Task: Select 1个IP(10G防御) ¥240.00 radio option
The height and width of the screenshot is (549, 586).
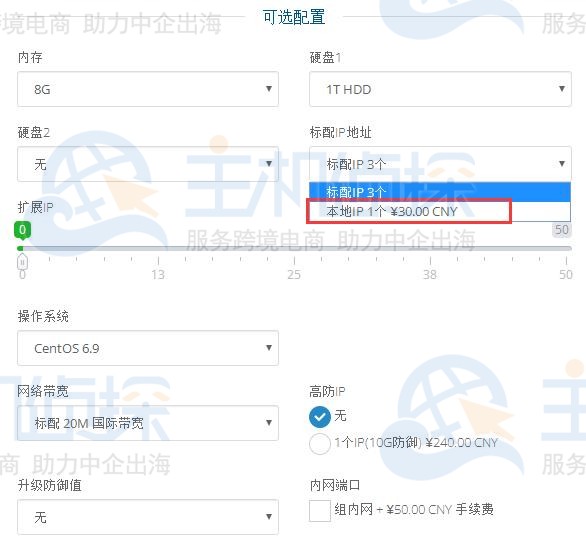Action: (x=320, y=444)
